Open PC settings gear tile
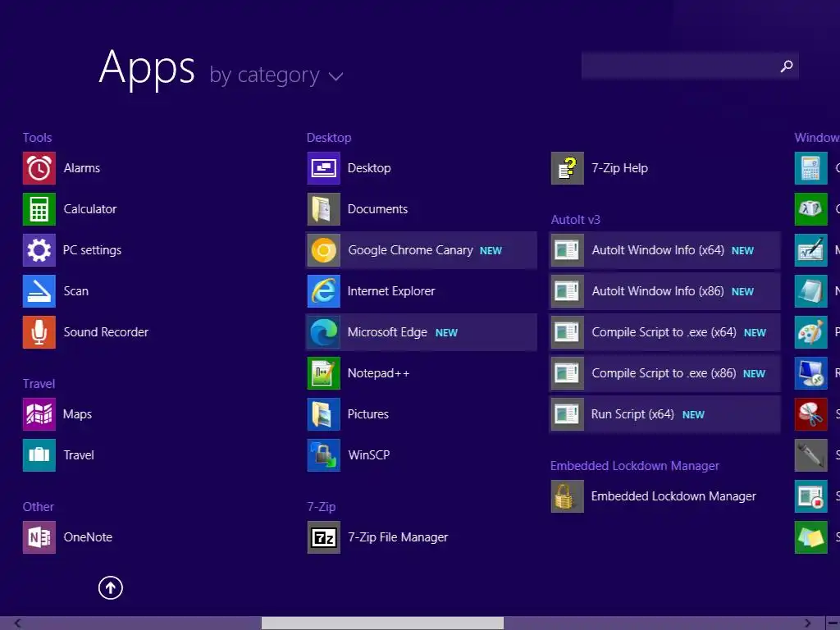Screen dimensions: 840x630 pos(72,250)
